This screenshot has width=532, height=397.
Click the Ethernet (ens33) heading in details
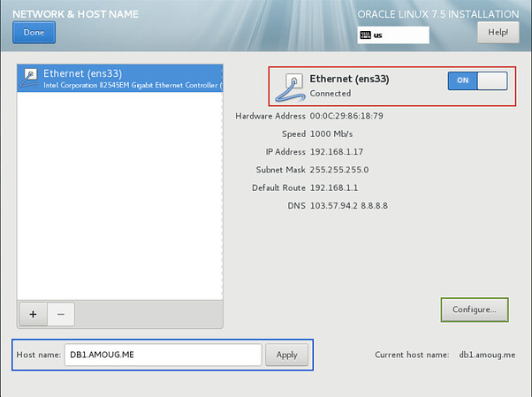349,79
